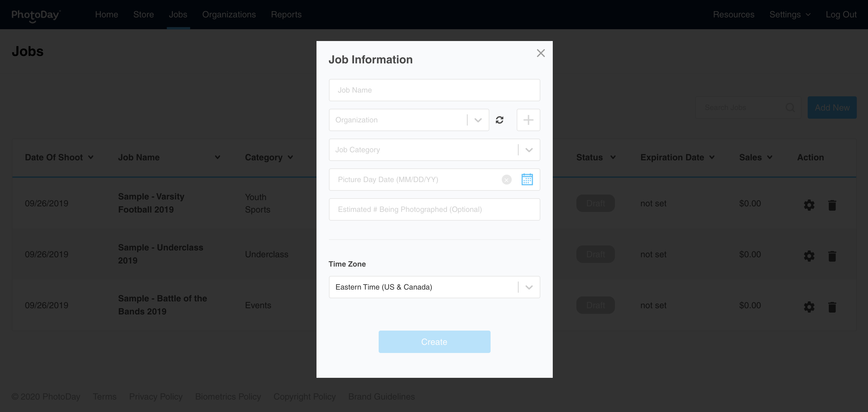The height and width of the screenshot is (412, 868).
Task: Click the Add New button
Action: 832,108
